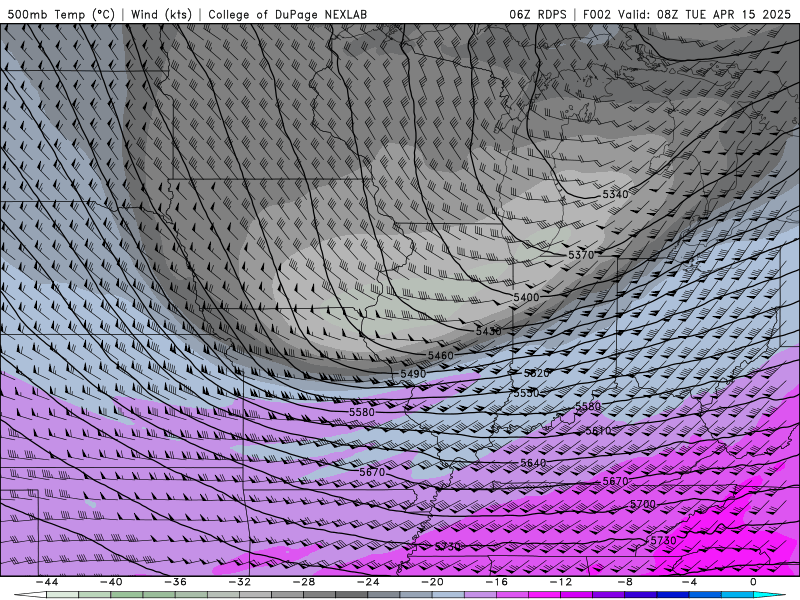This screenshot has height=600, width=800.
Task: Select the -28 color scale label
Action: coord(304,582)
